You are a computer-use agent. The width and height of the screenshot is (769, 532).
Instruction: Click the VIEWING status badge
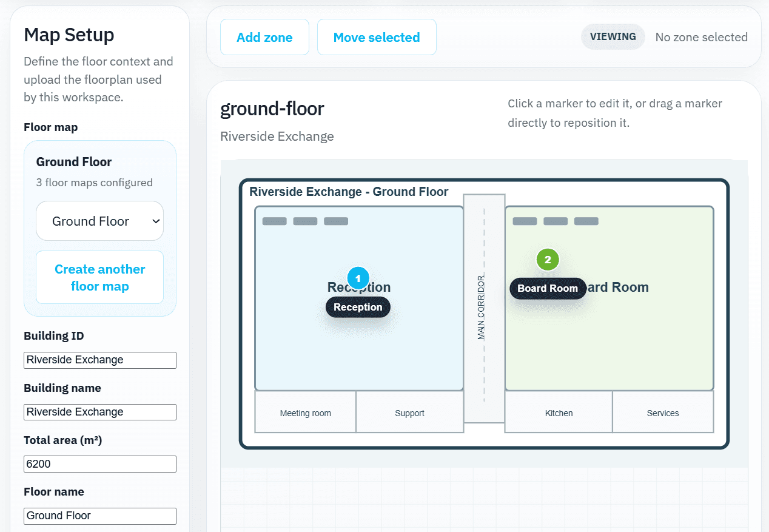point(613,36)
